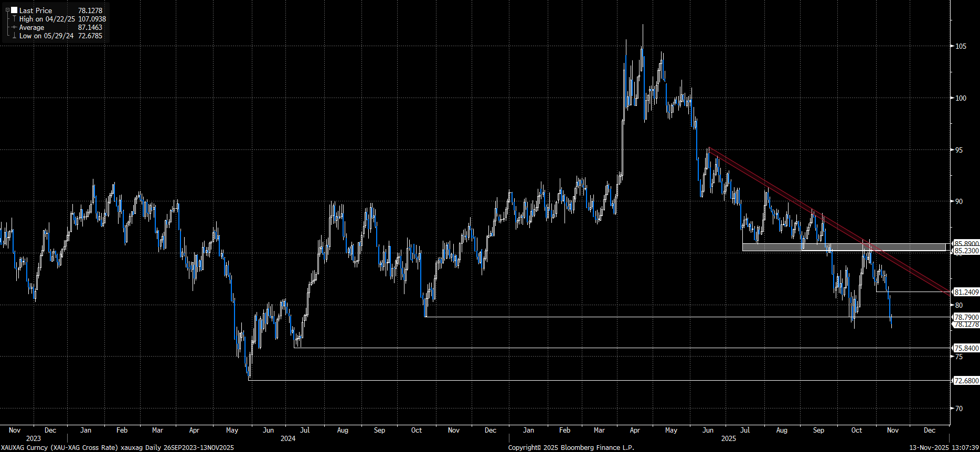
Task: Select the 72.6800 price level tag
Action: (x=966, y=381)
